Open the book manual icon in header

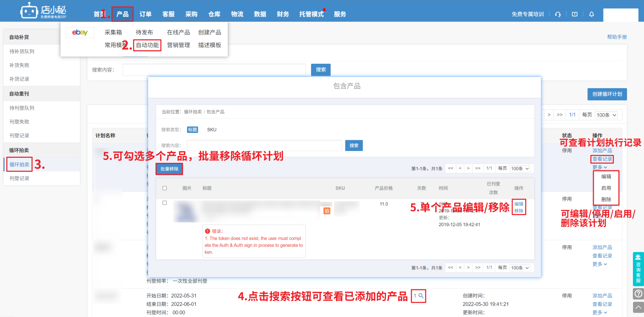click(x=575, y=14)
